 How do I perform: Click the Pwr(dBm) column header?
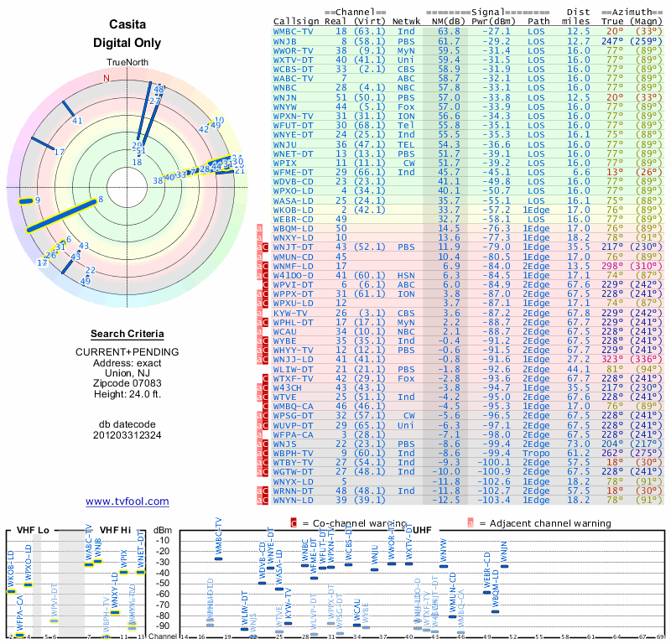(493, 22)
